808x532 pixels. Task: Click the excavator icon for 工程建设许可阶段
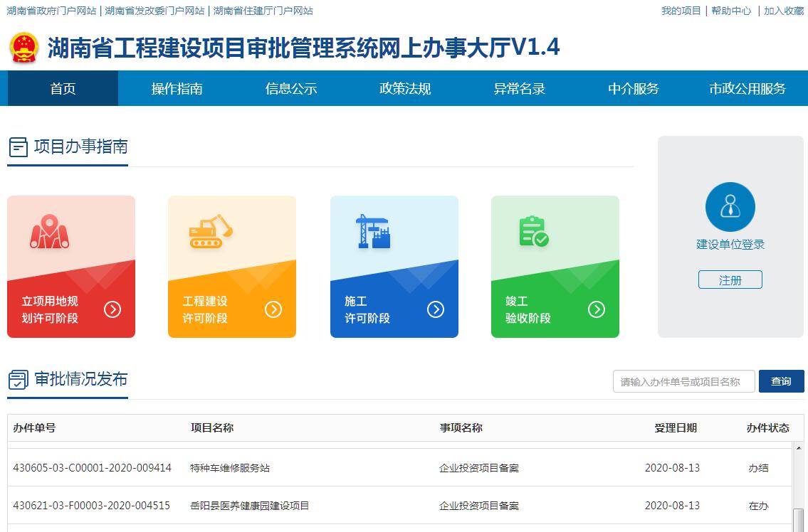tap(211, 231)
